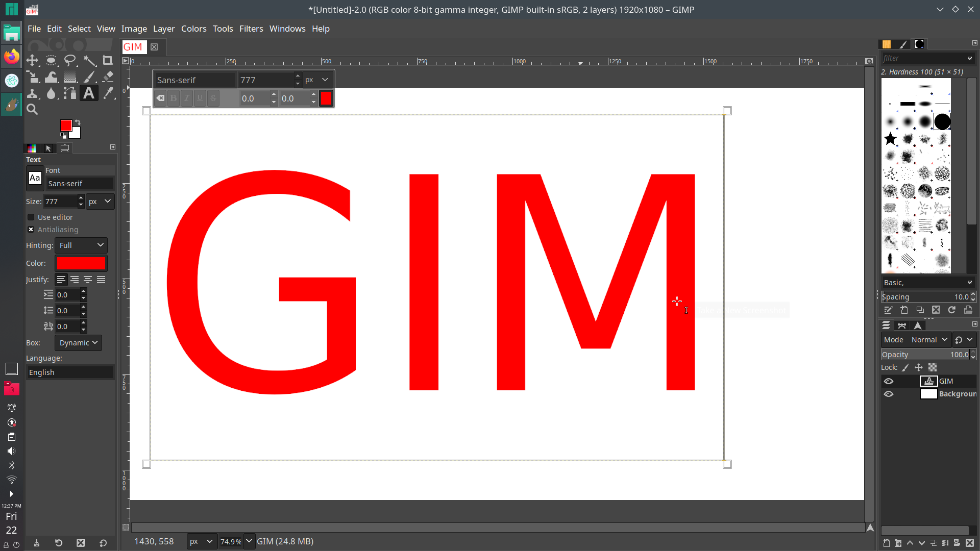Swap foreground and background colors
This screenshot has width=980, height=551.
tap(78, 122)
